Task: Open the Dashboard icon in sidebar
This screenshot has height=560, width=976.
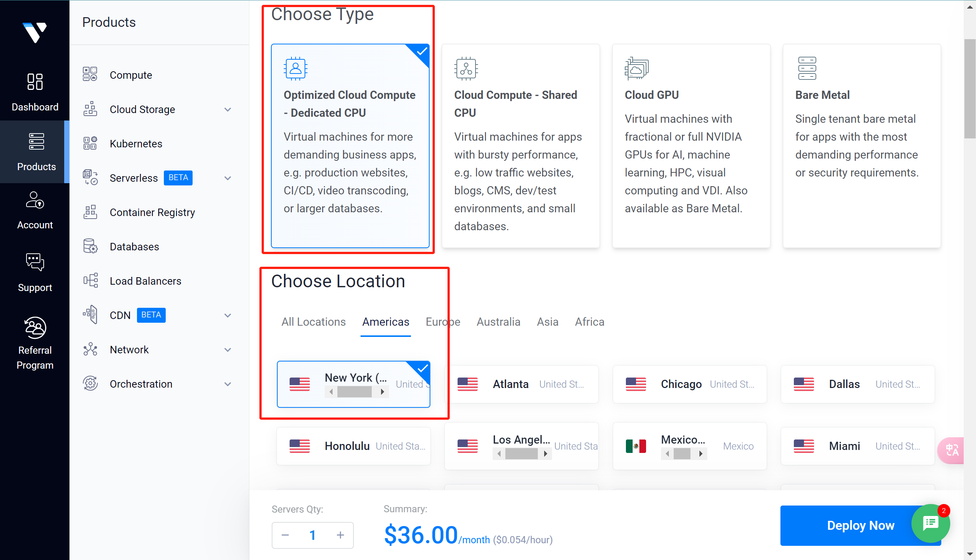Action: [35, 82]
